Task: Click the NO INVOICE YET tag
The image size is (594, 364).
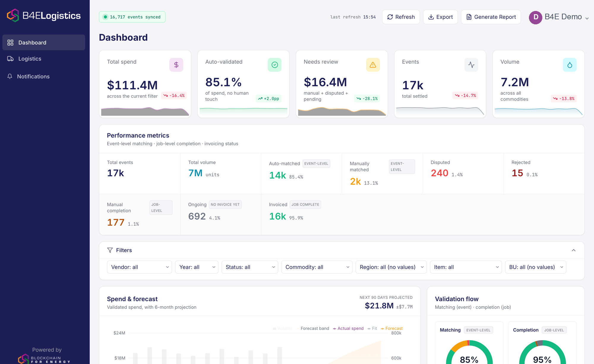Action: tap(225, 205)
